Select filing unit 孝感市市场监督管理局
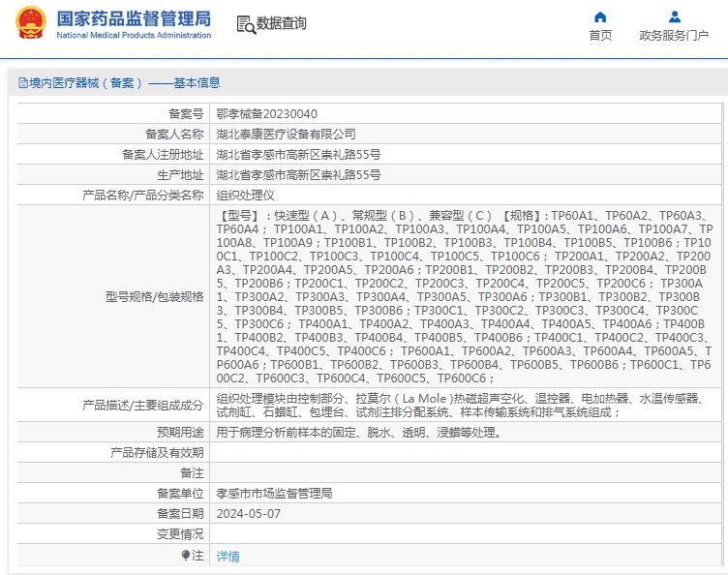This screenshot has height=575, width=728. click(274, 494)
